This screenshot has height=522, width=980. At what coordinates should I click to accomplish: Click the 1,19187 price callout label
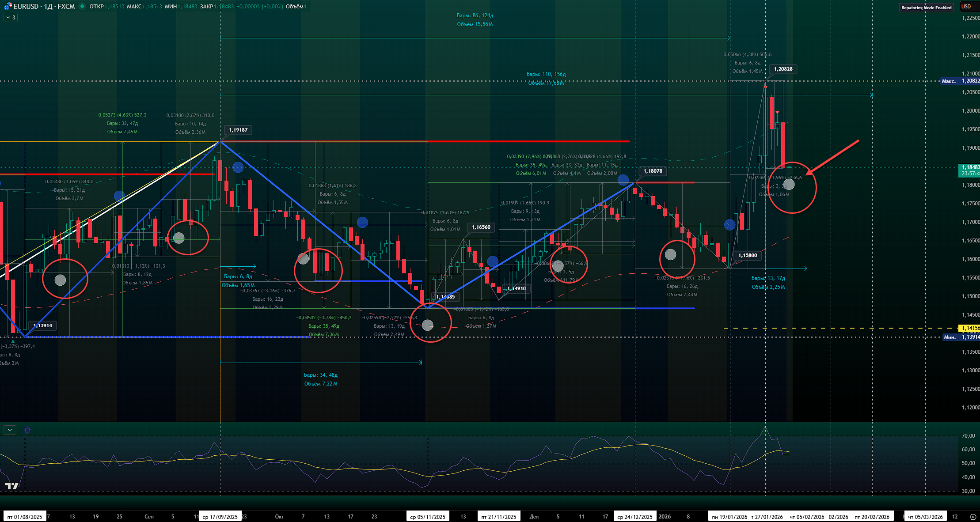tap(238, 130)
